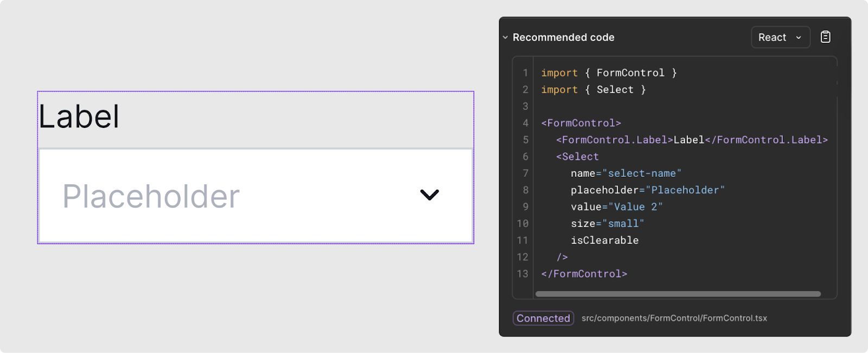Click the import { FormControl } code line
Screen dimensions: 868x353
609,73
